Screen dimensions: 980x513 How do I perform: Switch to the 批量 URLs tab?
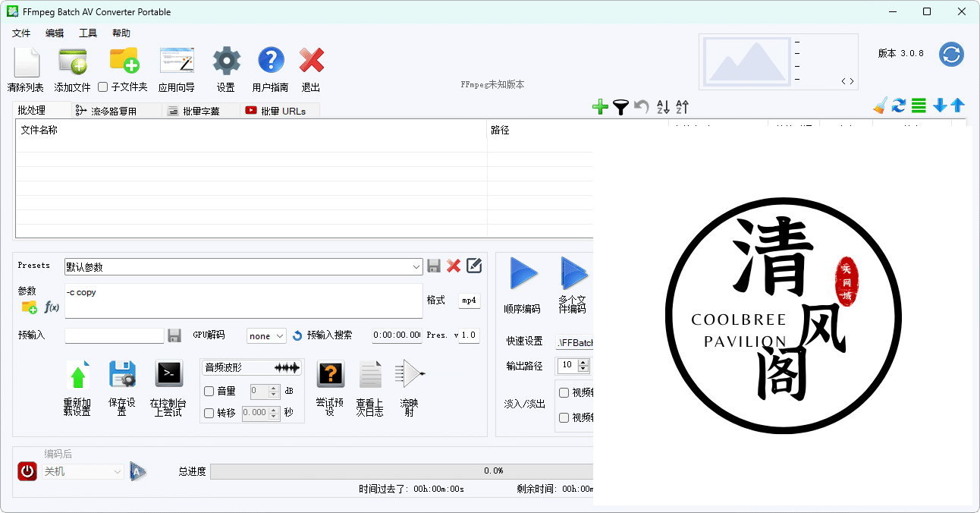[x=280, y=111]
